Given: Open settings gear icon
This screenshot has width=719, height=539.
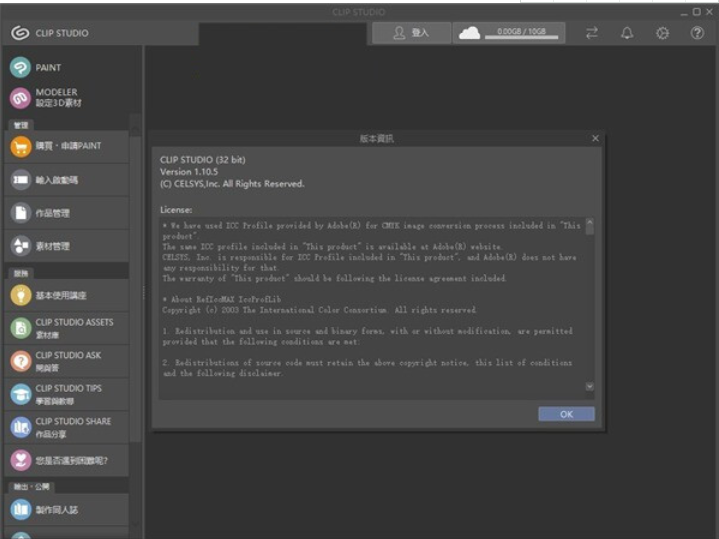Looking at the screenshot, I should coord(662,33).
